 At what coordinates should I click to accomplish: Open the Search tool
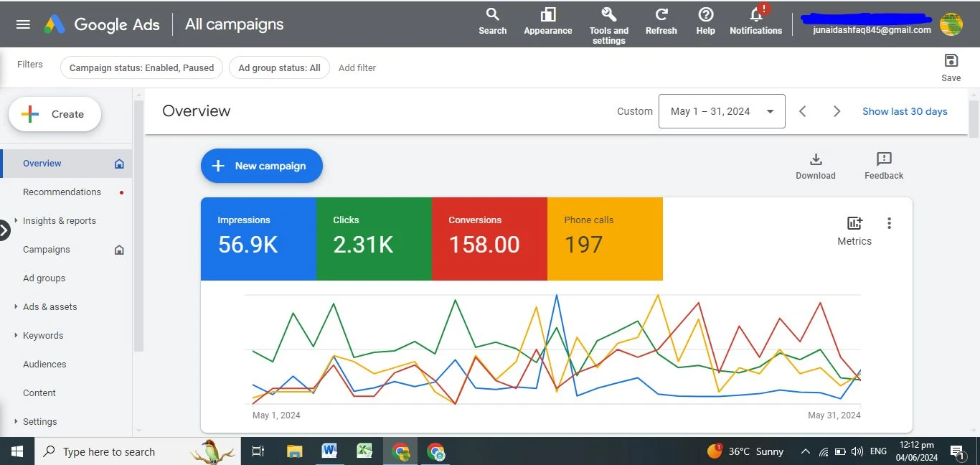click(492, 21)
